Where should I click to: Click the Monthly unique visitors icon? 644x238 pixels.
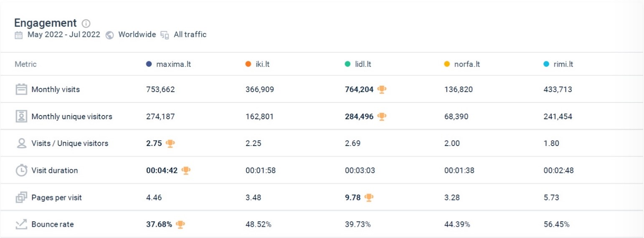click(x=21, y=116)
